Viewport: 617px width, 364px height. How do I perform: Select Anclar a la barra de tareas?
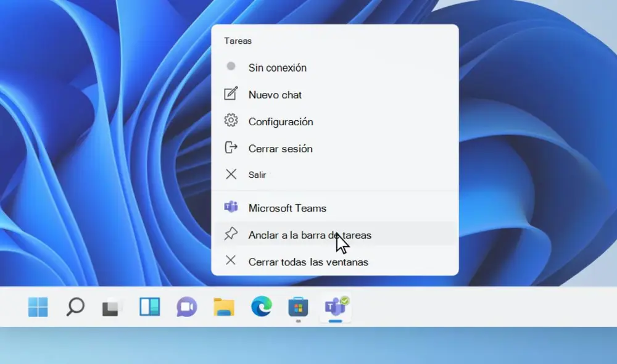(308, 234)
